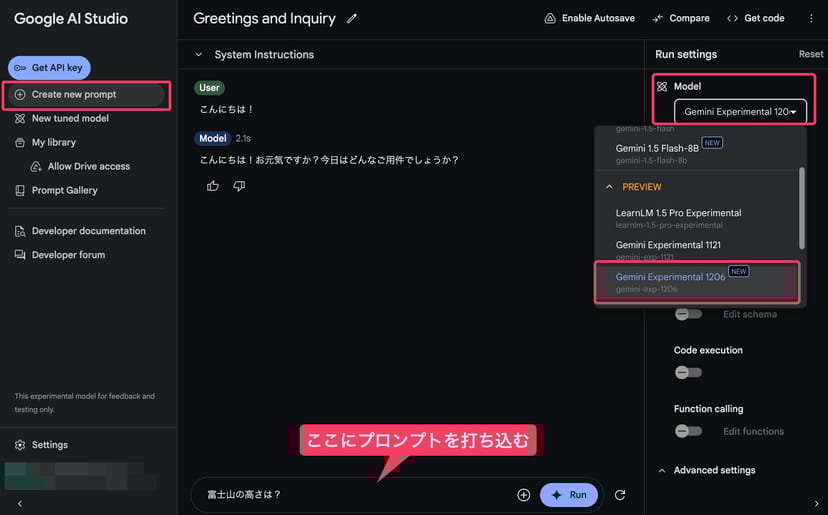Open Compare mode from the top bar

(x=680, y=18)
